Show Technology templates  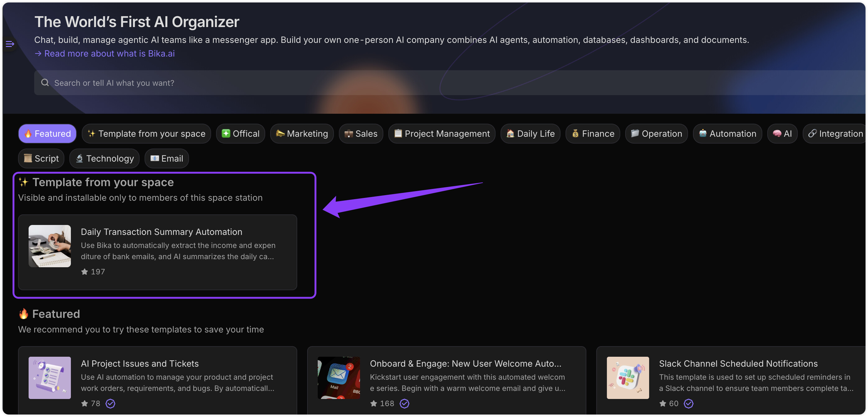(x=104, y=158)
